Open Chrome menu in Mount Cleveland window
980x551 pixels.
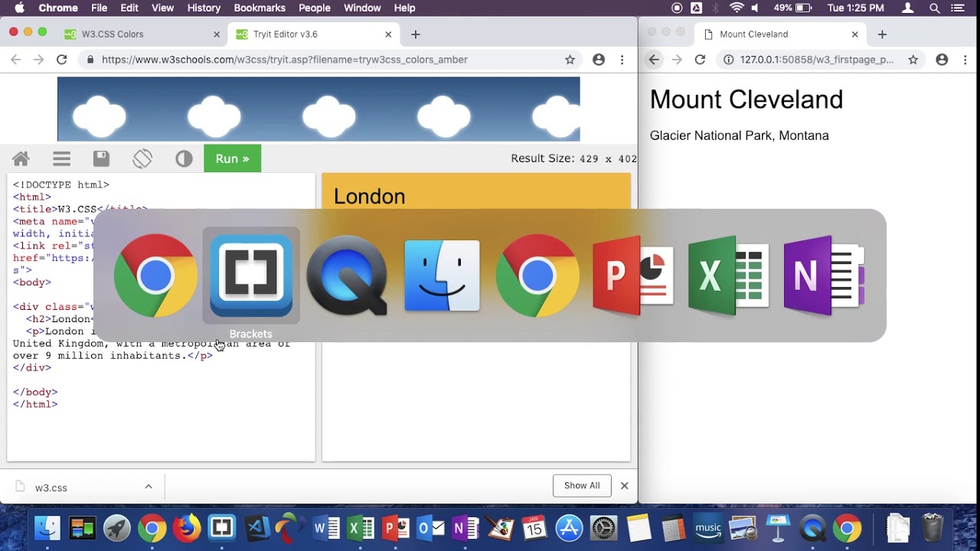coord(965,60)
